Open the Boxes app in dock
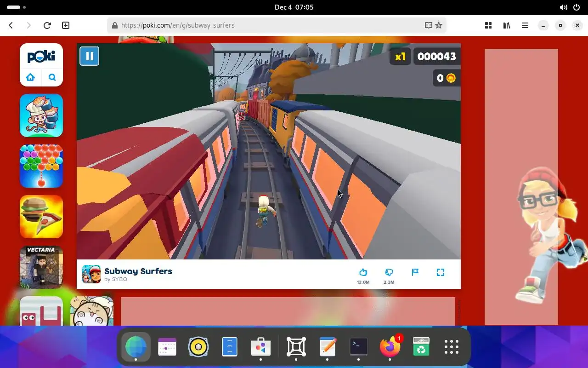This screenshot has width=588, height=368. pos(296,347)
